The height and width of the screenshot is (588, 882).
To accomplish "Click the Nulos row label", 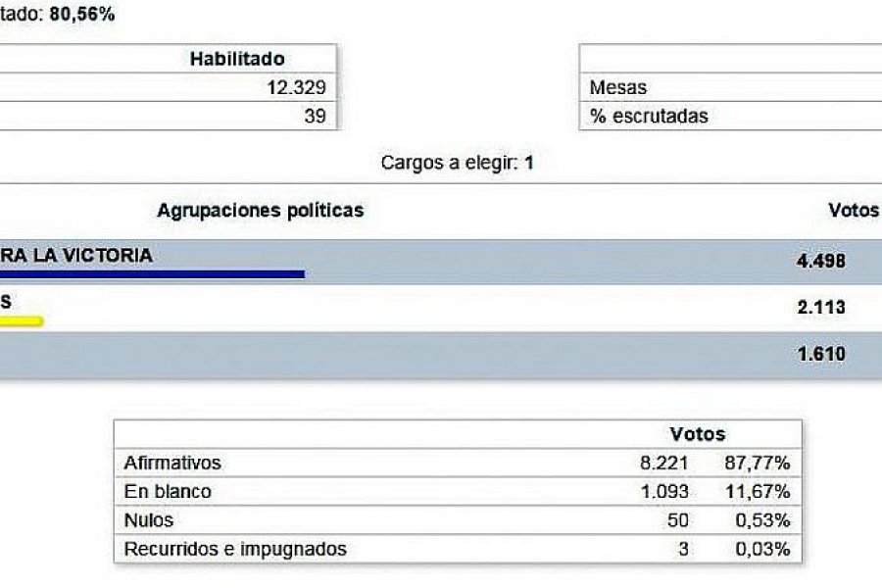I will click(149, 520).
